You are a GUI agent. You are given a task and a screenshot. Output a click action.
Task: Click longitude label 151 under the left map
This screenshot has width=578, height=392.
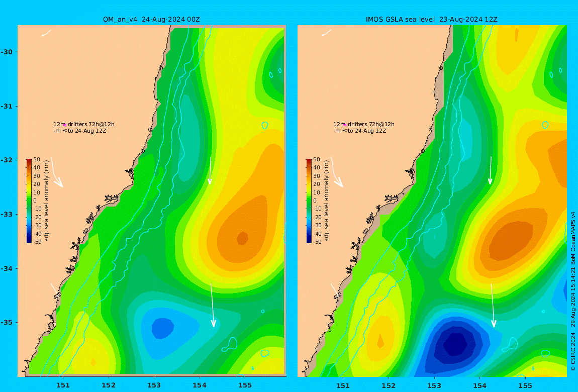pos(63,385)
